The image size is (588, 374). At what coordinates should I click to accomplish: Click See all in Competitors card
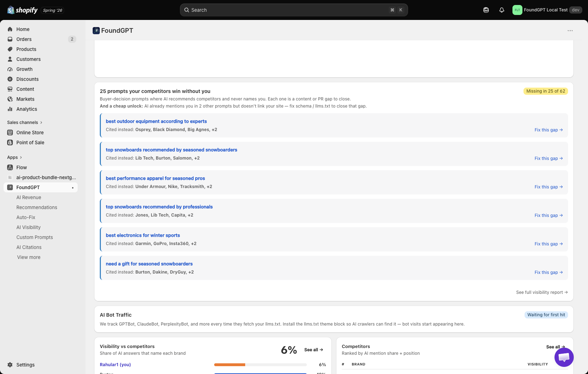click(556, 347)
